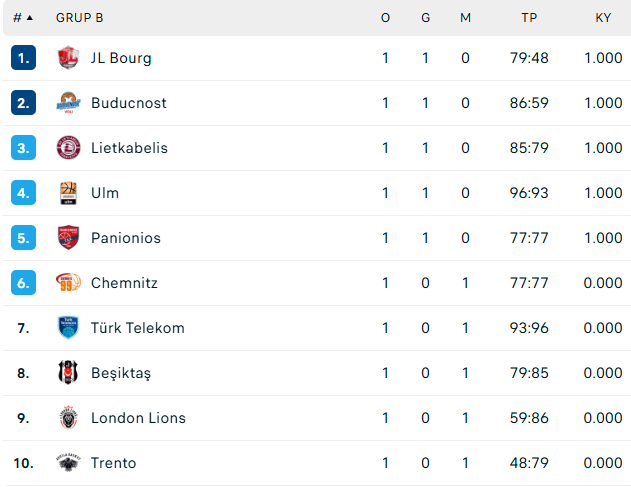Click the JL Bourg team logo

(68, 58)
